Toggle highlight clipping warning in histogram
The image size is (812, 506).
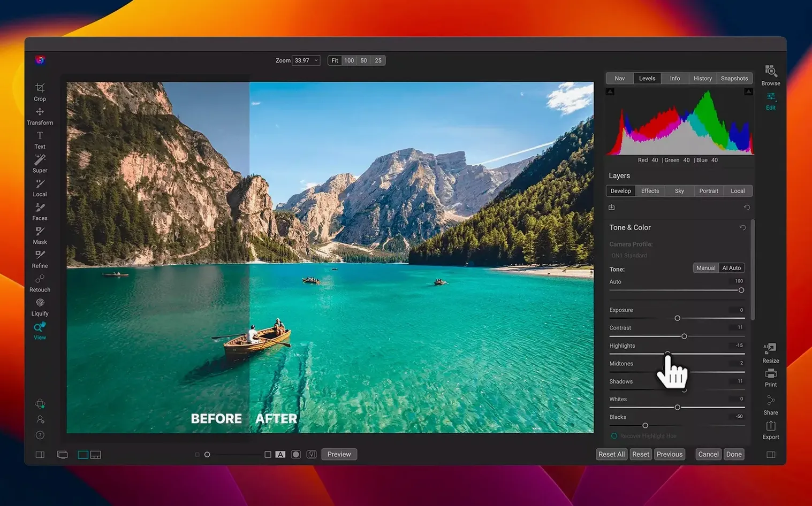pyautogui.click(x=748, y=91)
